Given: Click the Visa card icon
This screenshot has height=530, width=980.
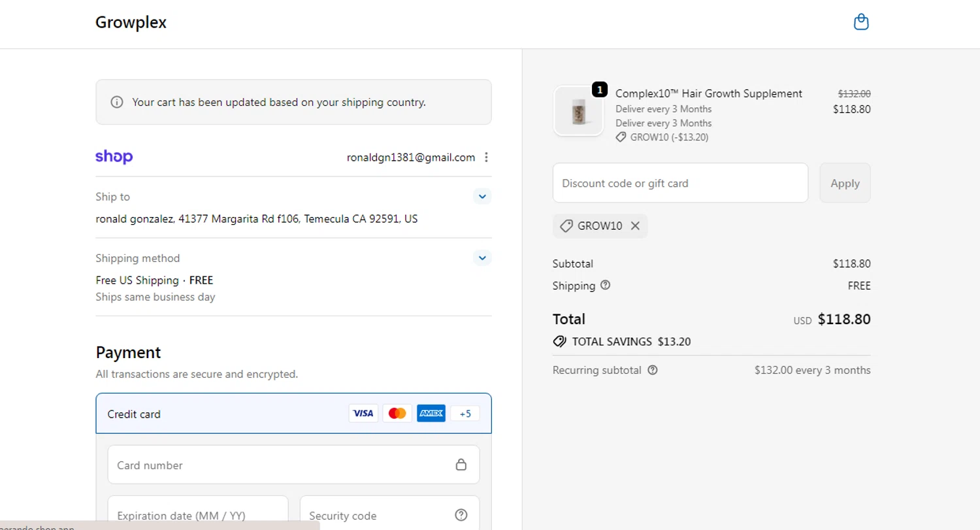Looking at the screenshot, I should (363, 413).
